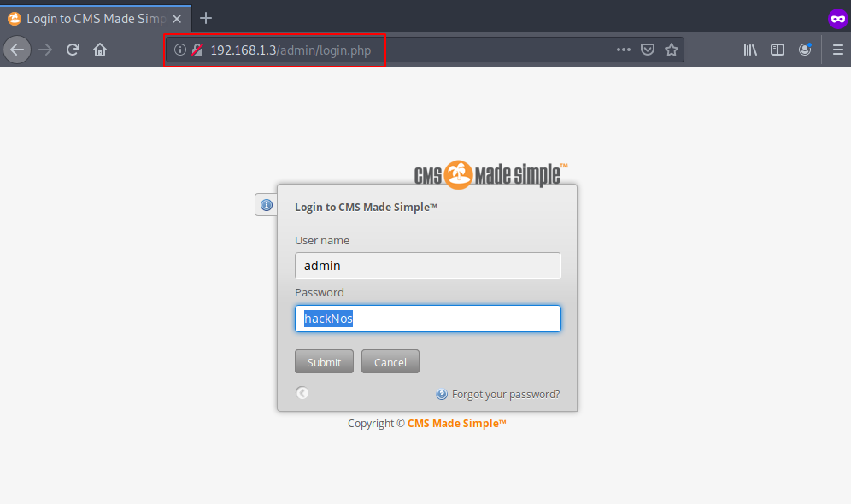Open a new browser tab
The width and height of the screenshot is (851, 504).
pyautogui.click(x=206, y=19)
